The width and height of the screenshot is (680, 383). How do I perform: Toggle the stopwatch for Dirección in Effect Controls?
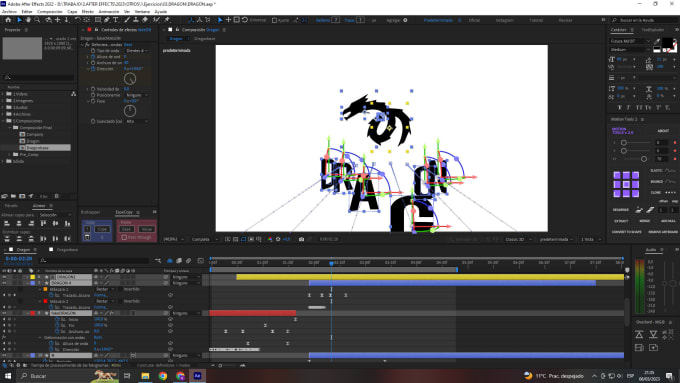(x=93, y=69)
